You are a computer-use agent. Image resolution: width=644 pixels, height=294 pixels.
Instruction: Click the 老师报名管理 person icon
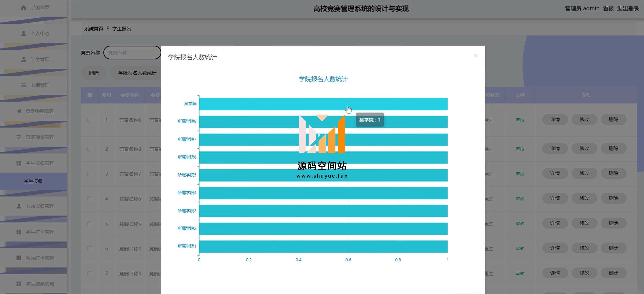tap(19, 206)
